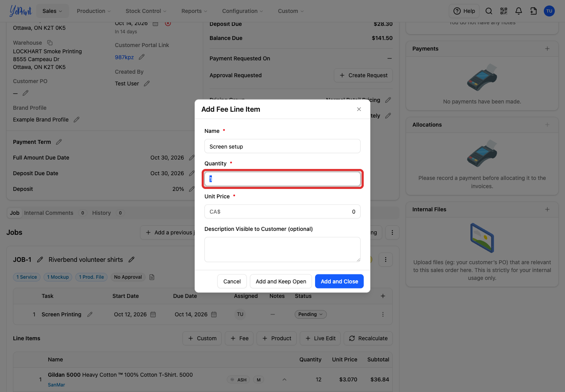
Task: Add an internal file with plus icon
Action: (547, 209)
